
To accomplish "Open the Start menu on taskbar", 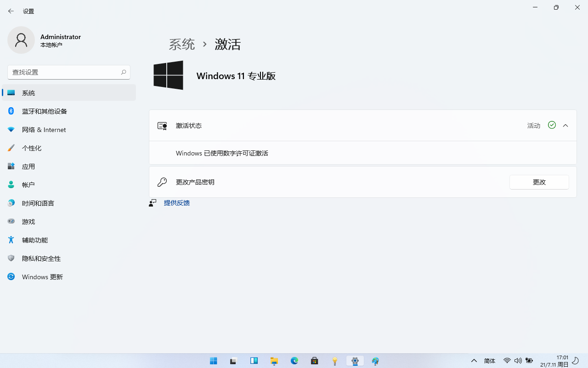I will pos(214,361).
